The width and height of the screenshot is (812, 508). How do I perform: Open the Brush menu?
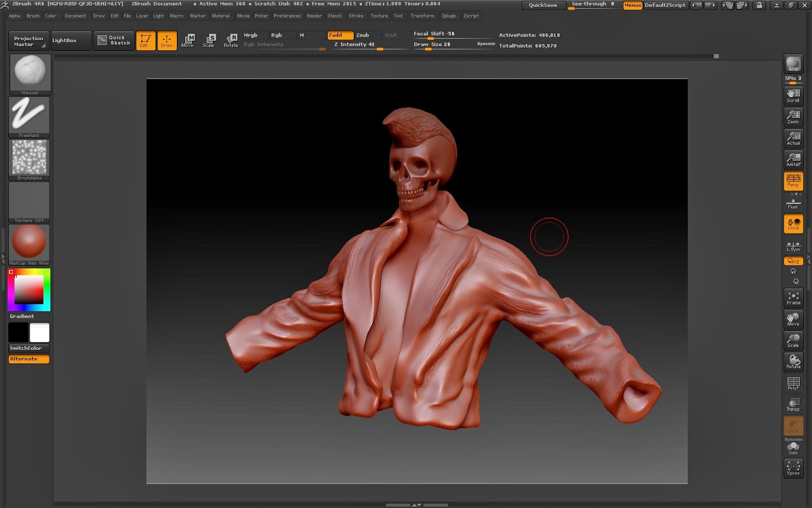[x=33, y=16]
